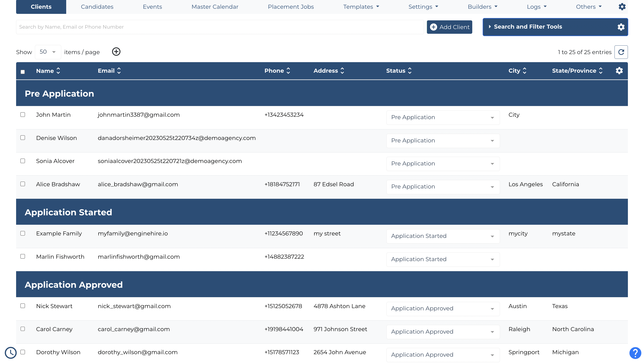Open Nick Stewart's status dropdown

point(443,309)
